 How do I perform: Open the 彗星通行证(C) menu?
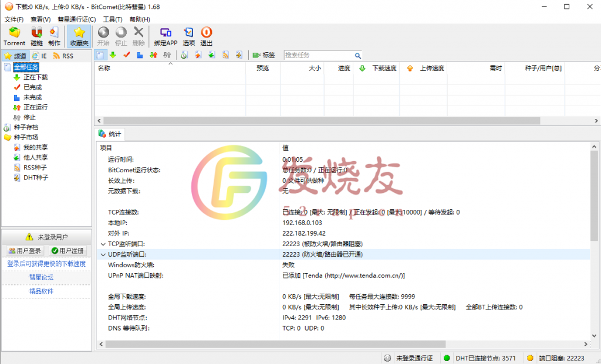77,19
